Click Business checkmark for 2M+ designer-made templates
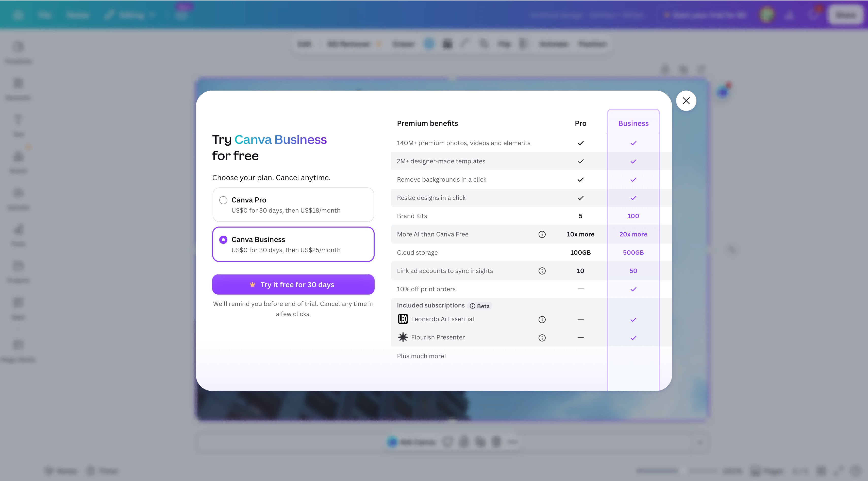The image size is (868, 481). 633,161
